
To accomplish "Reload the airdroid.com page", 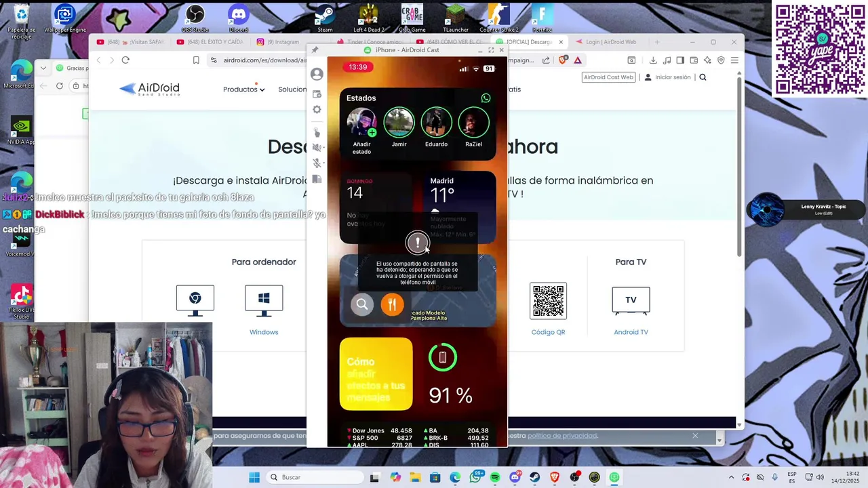I will point(125,60).
